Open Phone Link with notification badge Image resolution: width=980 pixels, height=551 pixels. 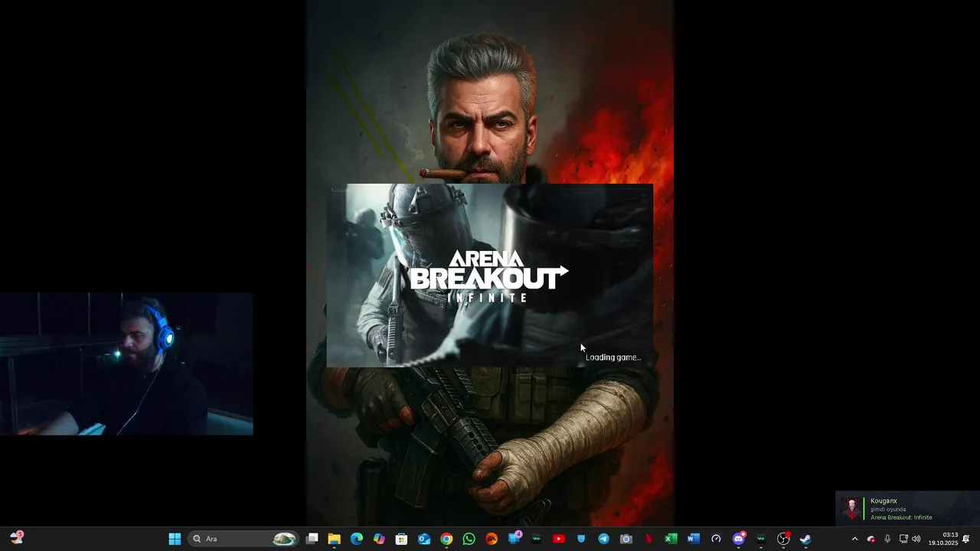click(514, 539)
